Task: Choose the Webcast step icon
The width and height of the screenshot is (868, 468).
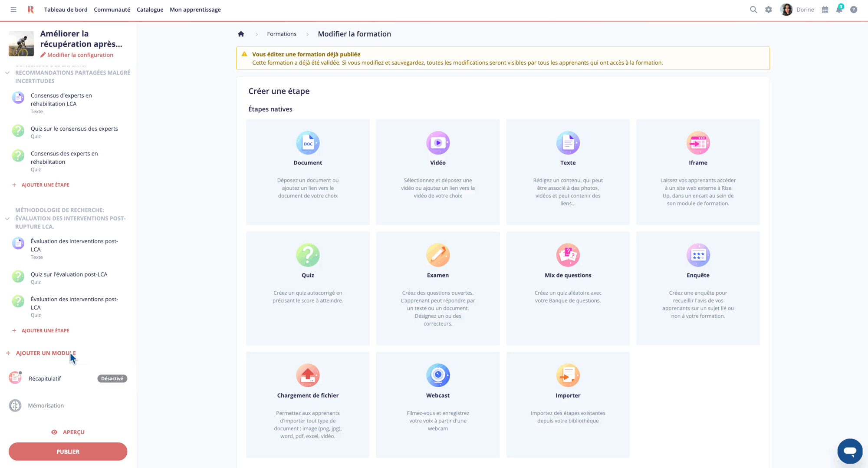Action: (438, 376)
